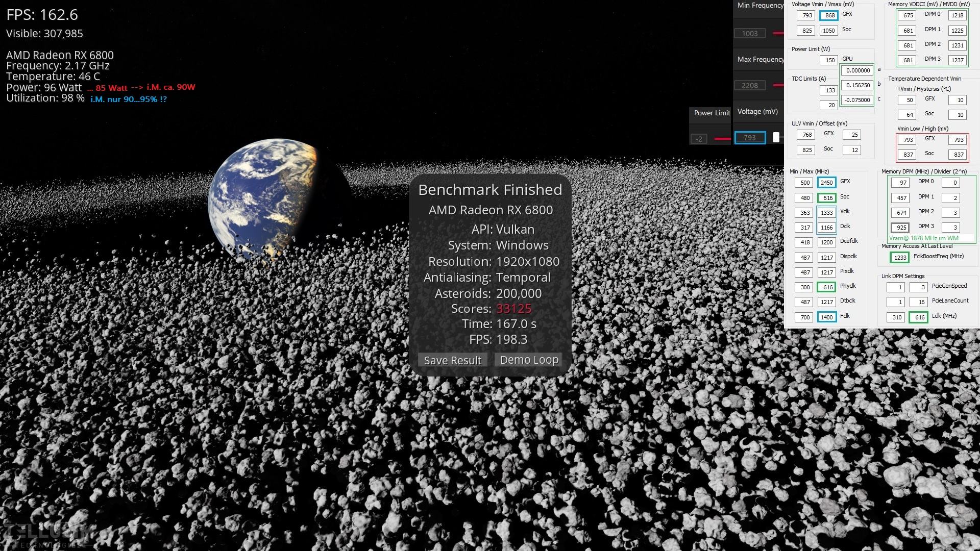This screenshot has height=551, width=980.
Task: Select coefficient c field -0.075000
Action: tap(857, 100)
